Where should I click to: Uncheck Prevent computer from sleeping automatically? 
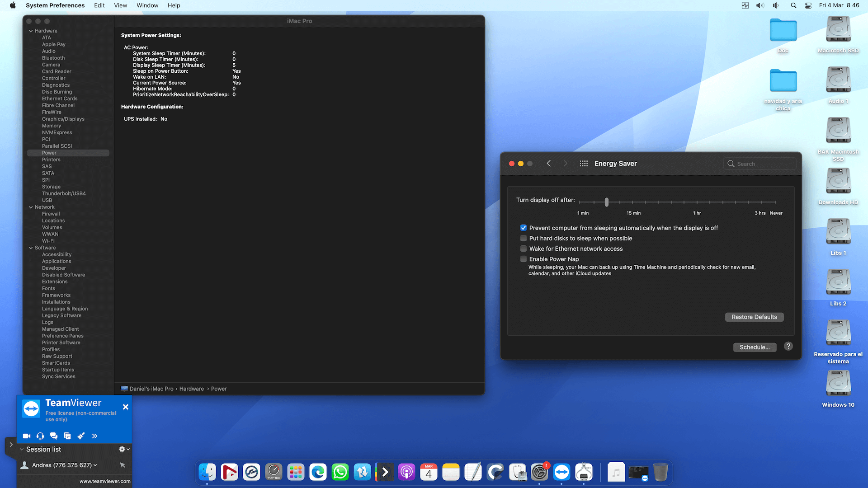point(524,228)
